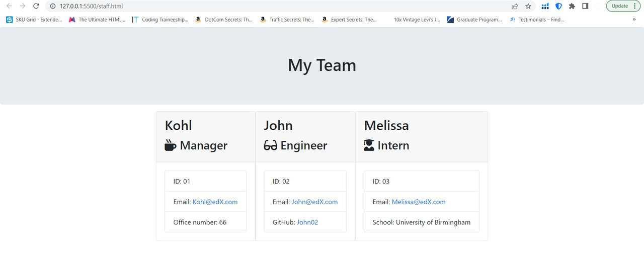Open the Testimonials bookmark
This screenshot has height=255, width=644.
(537, 20)
